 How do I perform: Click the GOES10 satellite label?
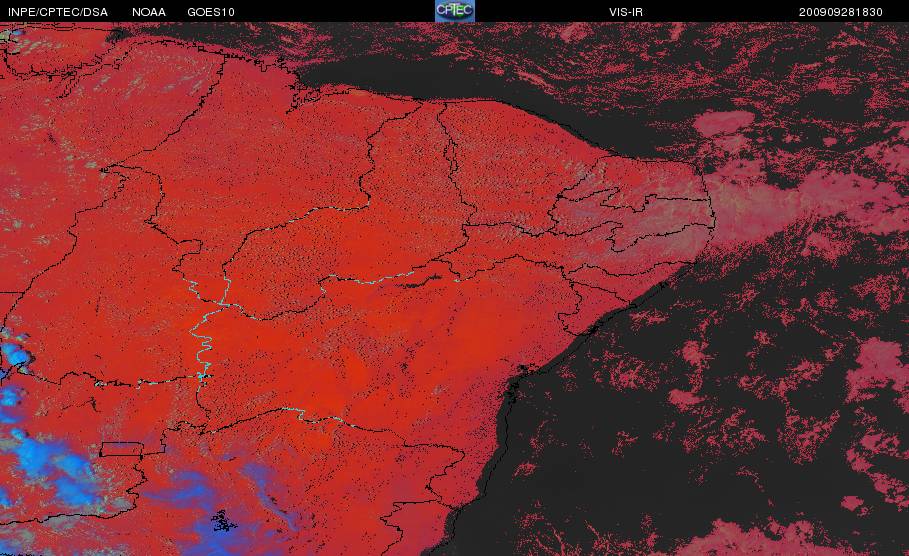211,12
